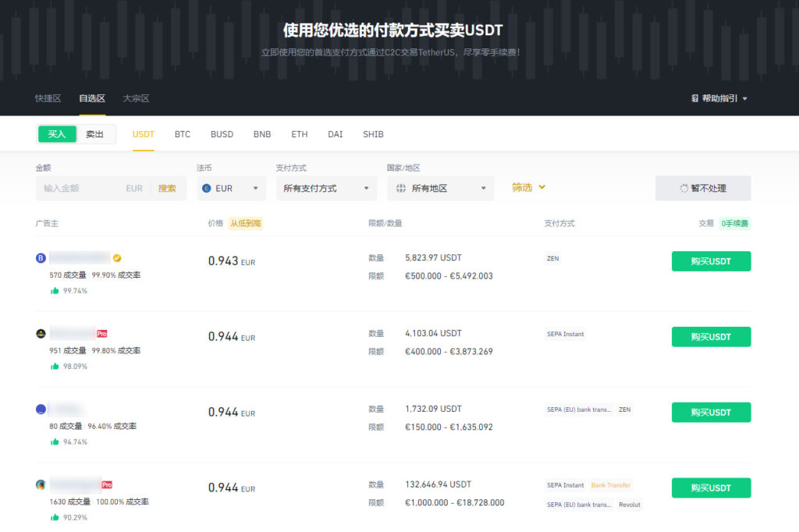Click ZEN tag in 1,732.09 USDT offer
The height and width of the screenshot is (532, 799).
point(625,410)
